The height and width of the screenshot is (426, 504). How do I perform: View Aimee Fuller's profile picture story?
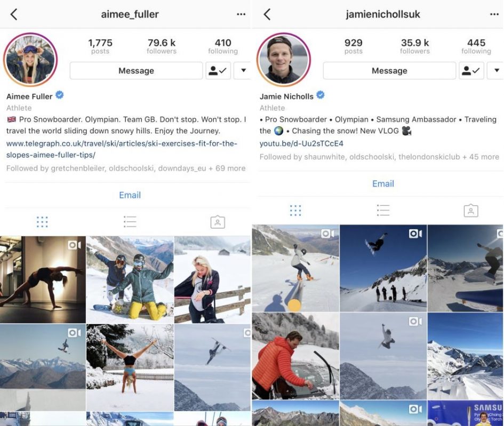tap(30, 60)
